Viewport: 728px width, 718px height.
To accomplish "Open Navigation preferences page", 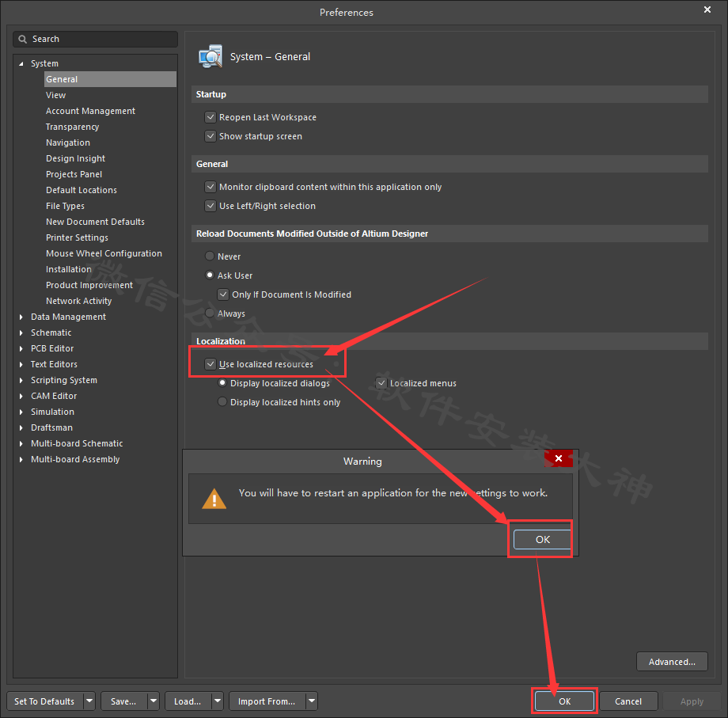I will coord(68,142).
